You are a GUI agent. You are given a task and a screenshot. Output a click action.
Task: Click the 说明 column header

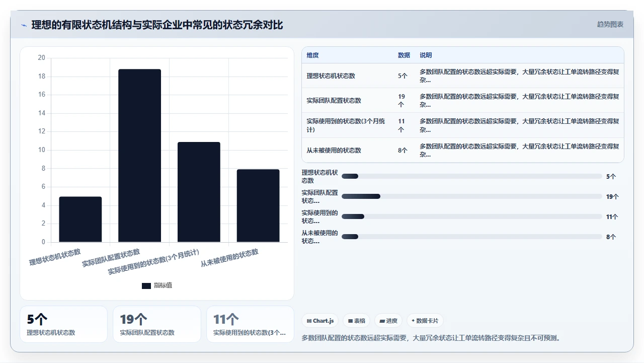(426, 55)
